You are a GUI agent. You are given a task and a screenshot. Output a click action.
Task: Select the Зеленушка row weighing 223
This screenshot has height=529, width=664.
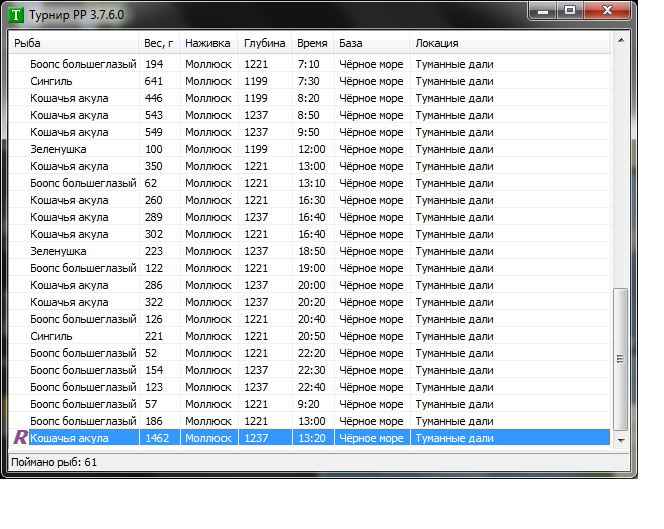(x=310, y=251)
